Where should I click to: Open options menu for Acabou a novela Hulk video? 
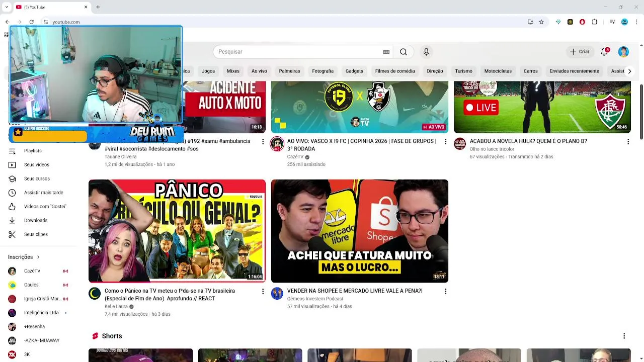[x=628, y=142]
